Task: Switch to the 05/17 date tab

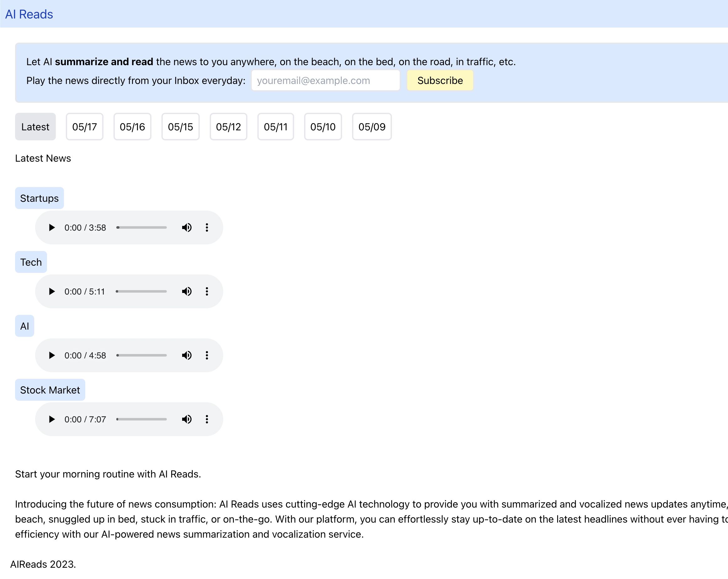Action: 84,127
